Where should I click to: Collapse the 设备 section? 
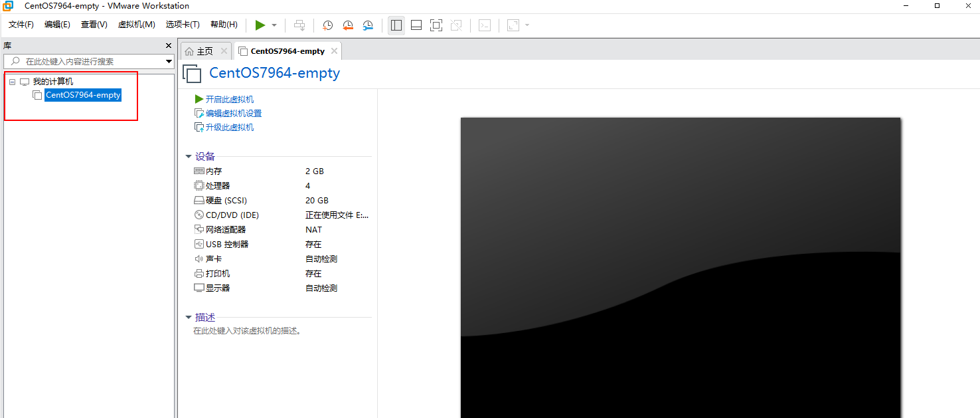[189, 157]
